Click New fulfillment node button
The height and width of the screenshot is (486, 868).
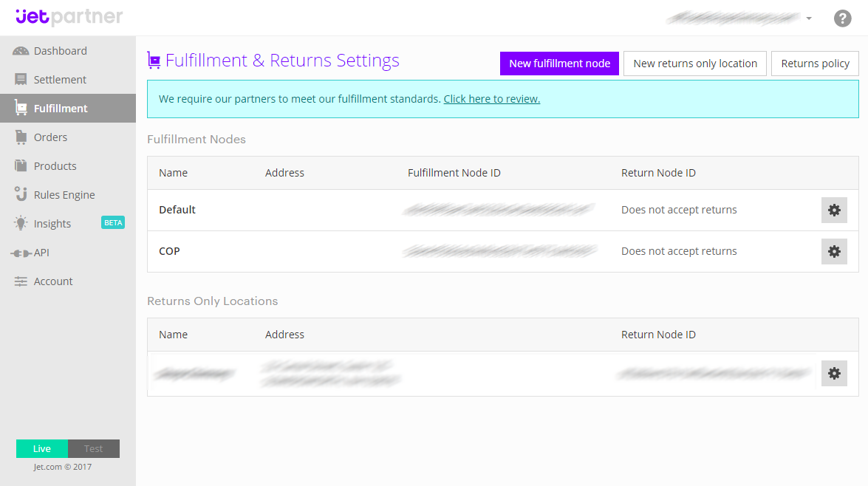tap(560, 64)
